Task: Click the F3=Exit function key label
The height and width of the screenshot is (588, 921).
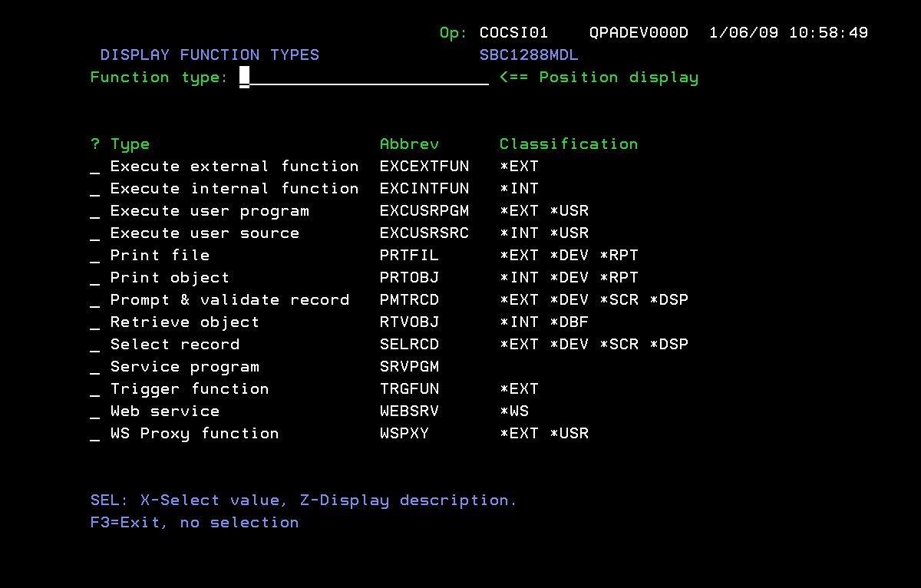Action: pos(124,523)
